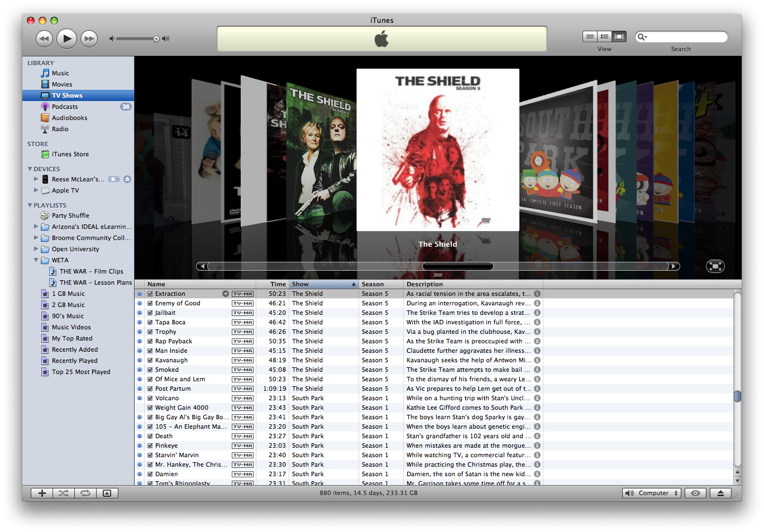Image resolution: width=764 pixels, height=532 pixels.
Task: Open the Computer speakers dropdown
Action: tap(652, 493)
